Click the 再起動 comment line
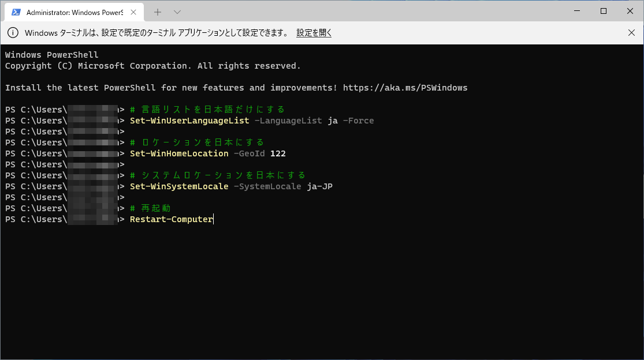This screenshot has height=360, width=644. [150, 208]
